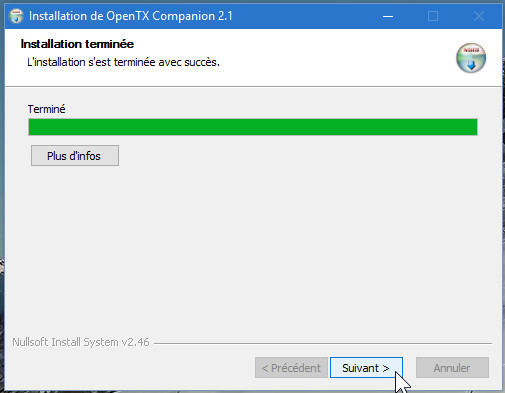505x393 pixels.
Task: Click the green installation progress bar
Action: click(253, 127)
